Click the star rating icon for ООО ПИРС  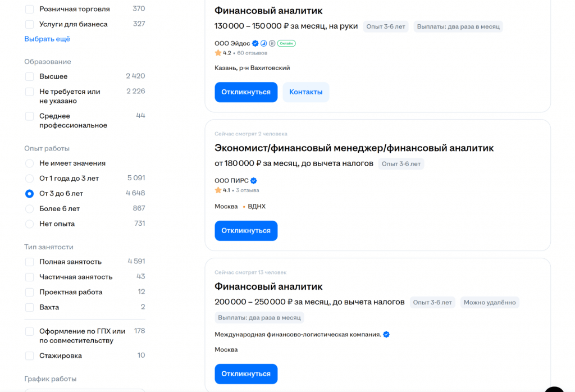pos(218,190)
